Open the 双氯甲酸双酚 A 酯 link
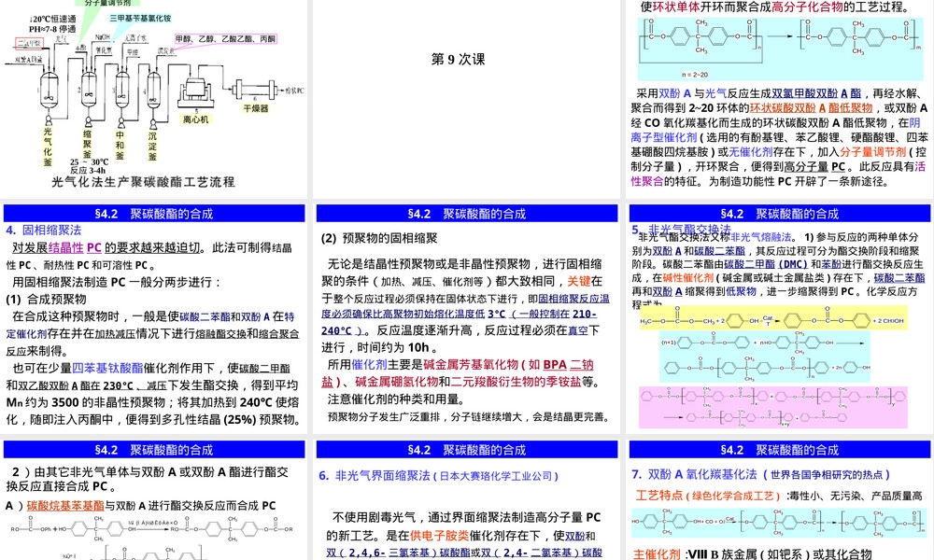Image resolution: width=934 pixels, height=560 pixels. 816,93
